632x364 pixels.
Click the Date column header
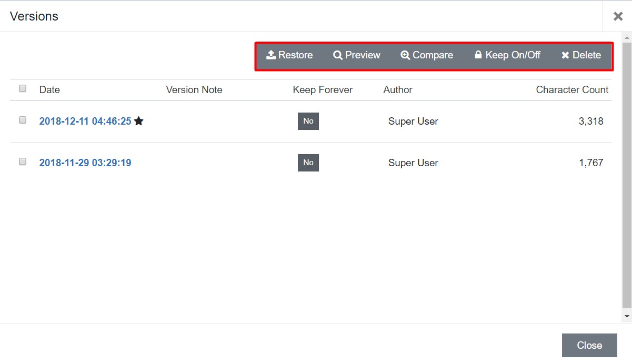click(x=49, y=89)
